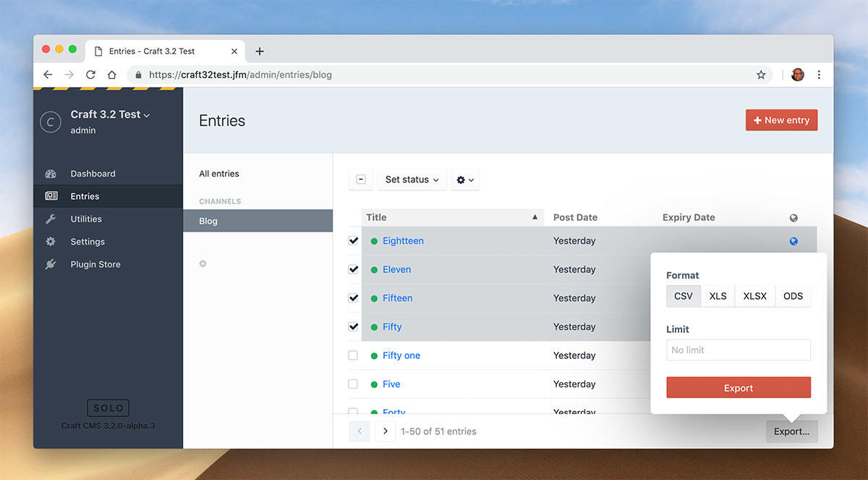This screenshot has height=480, width=868.
Task: Deselect all entries using the minus checkbox
Action: (x=361, y=180)
